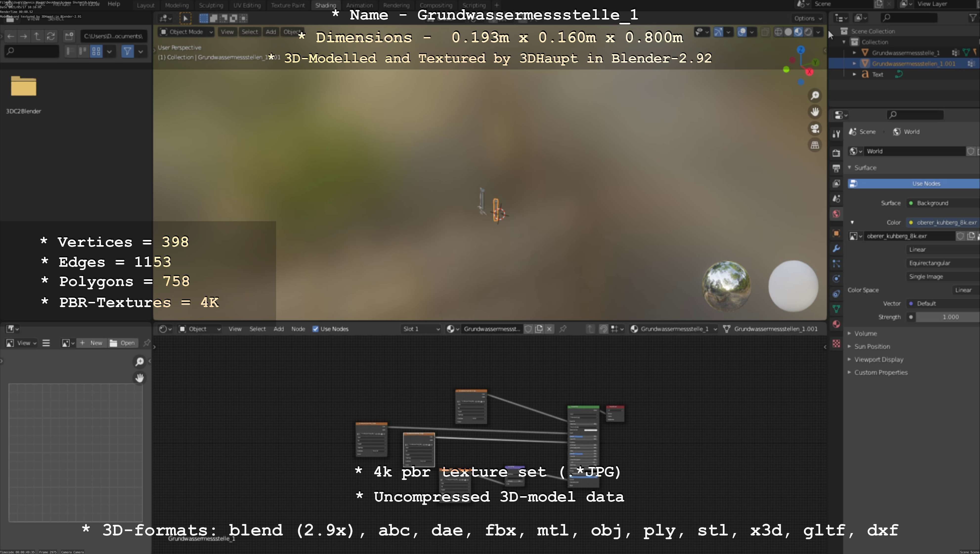Open Render properties camera tab icon
Image resolution: width=980 pixels, height=554 pixels.
(836, 153)
